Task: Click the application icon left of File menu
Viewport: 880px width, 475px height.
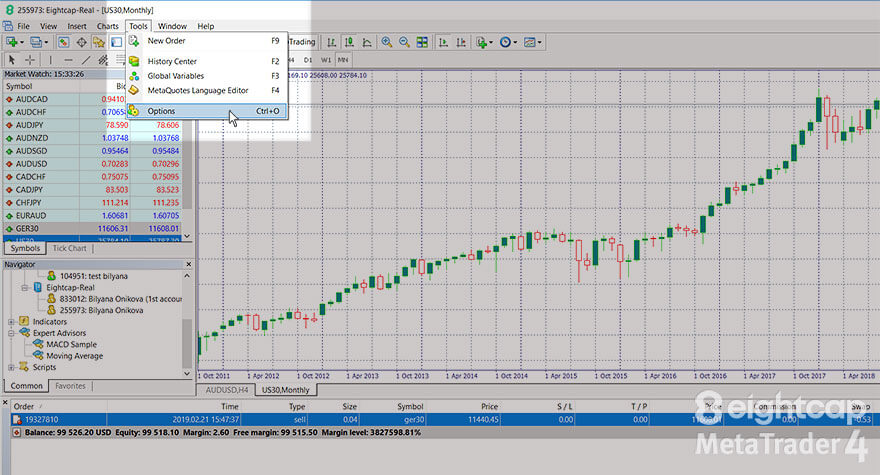Action: coord(8,26)
